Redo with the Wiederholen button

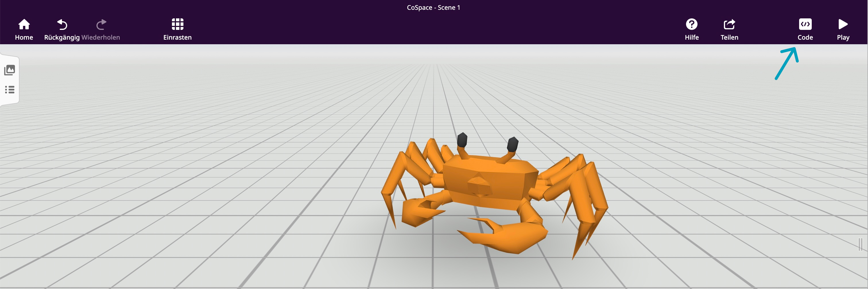pyautogui.click(x=101, y=29)
